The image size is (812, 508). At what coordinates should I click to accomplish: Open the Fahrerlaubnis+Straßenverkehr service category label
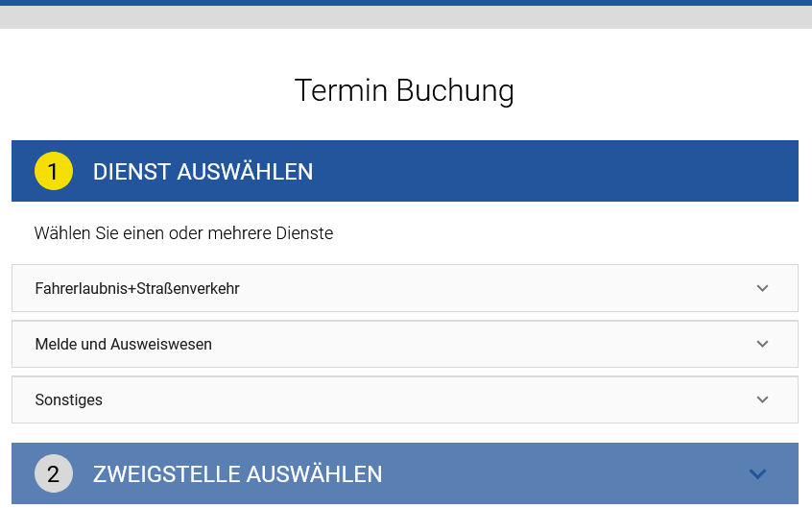pyautogui.click(x=136, y=288)
